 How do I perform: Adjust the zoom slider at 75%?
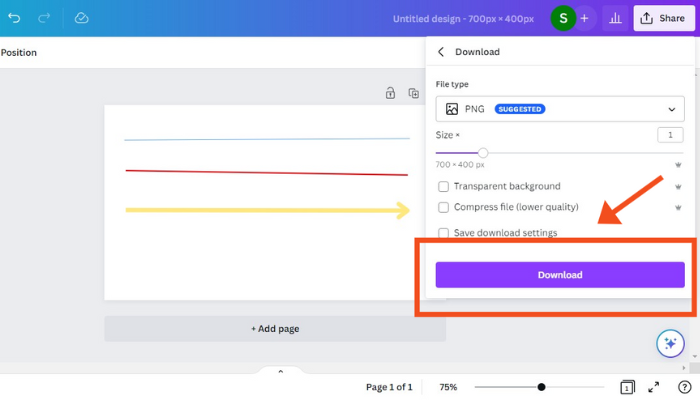pyautogui.click(x=541, y=387)
